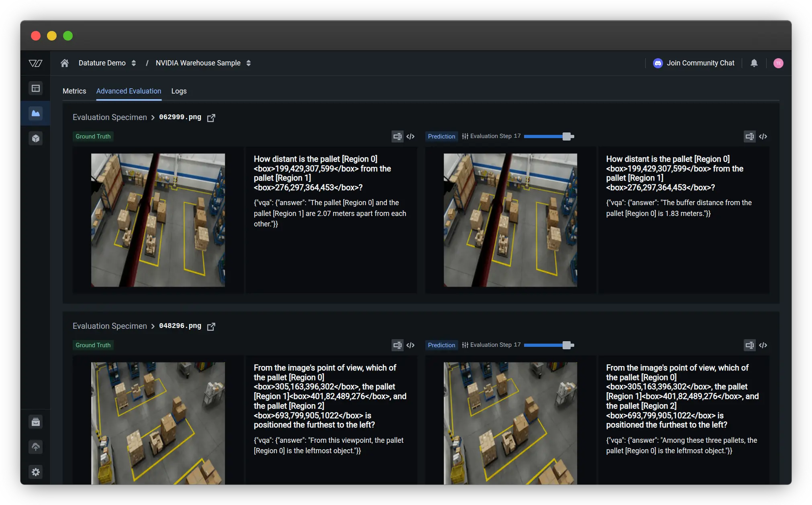
Task: Open the settings gear in sidebar
Action: tap(36, 472)
